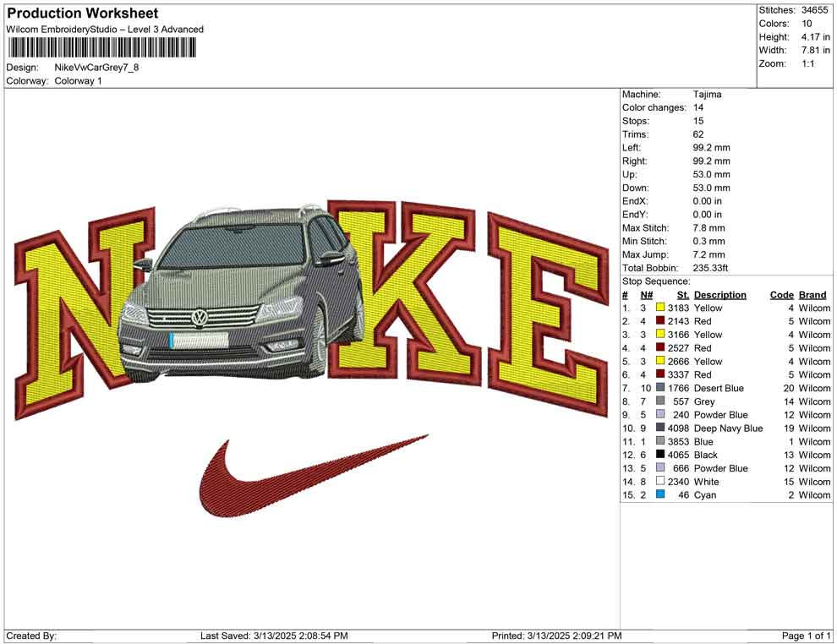Viewport: 837px width, 644px height.
Task: Pick the yellow swatch beside code 2666
Action: 660,361
